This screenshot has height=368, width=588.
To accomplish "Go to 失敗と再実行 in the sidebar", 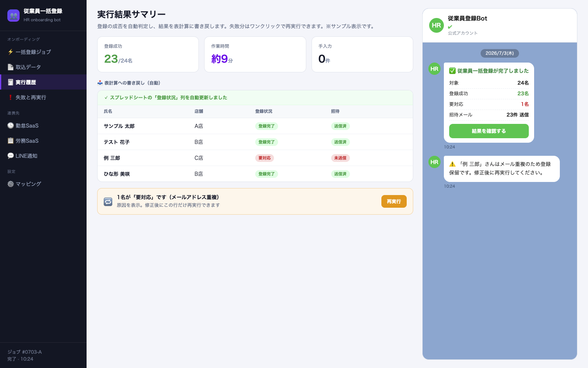I will 43,97.
